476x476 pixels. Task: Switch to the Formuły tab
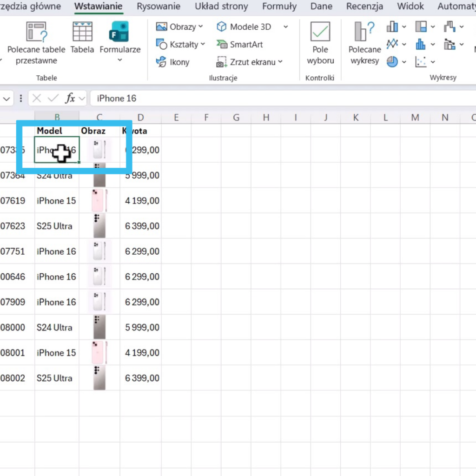[x=279, y=7]
